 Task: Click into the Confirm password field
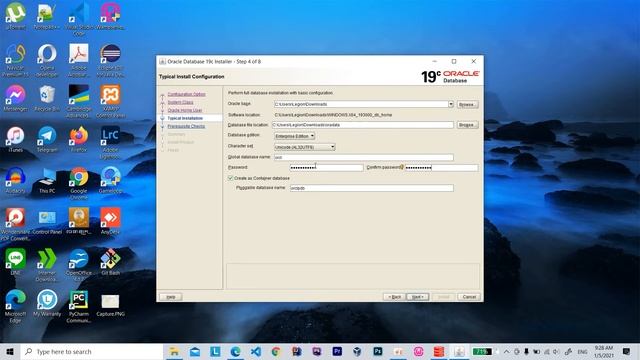(x=441, y=168)
